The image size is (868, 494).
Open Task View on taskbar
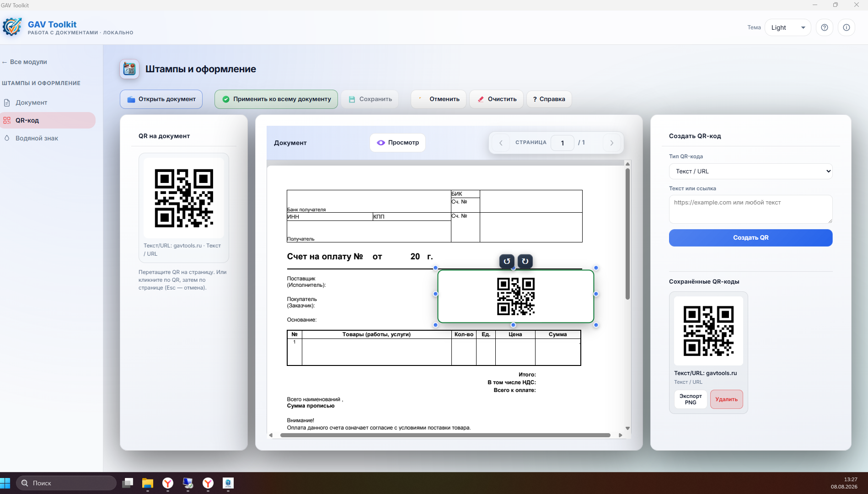128,483
